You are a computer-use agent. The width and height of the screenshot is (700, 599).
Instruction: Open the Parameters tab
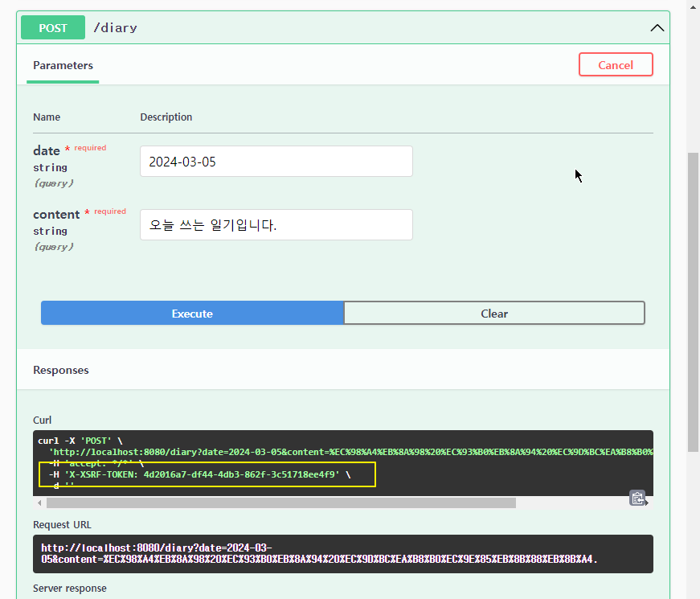coord(63,65)
